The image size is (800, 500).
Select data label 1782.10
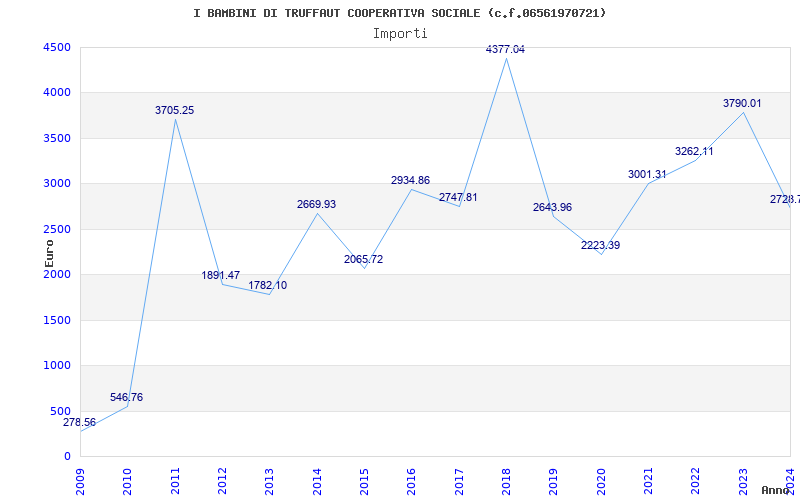(x=268, y=286)
